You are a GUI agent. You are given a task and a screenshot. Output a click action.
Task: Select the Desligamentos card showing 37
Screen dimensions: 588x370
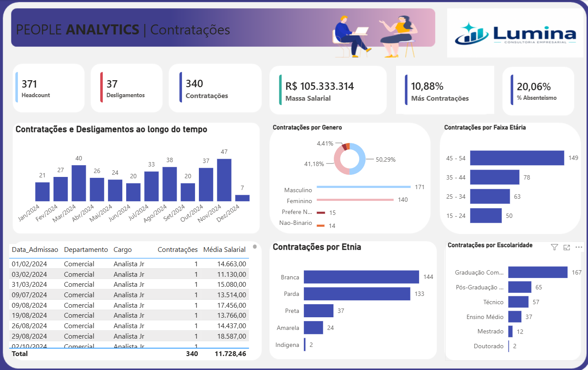pos(127,88)
